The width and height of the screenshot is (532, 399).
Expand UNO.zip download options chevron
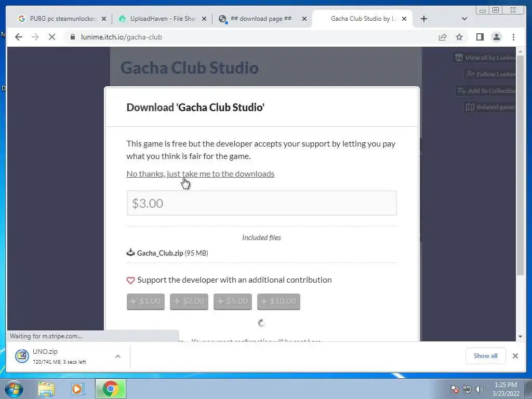pyautogui.click(x=118, y=356)
